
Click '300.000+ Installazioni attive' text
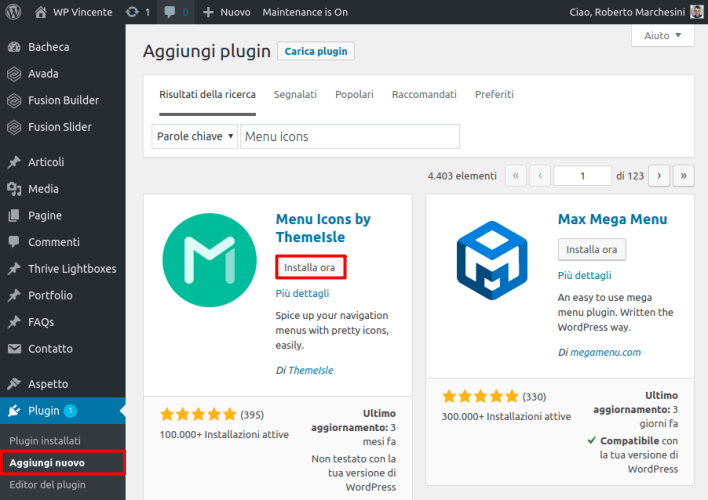[x=506, y=416]
